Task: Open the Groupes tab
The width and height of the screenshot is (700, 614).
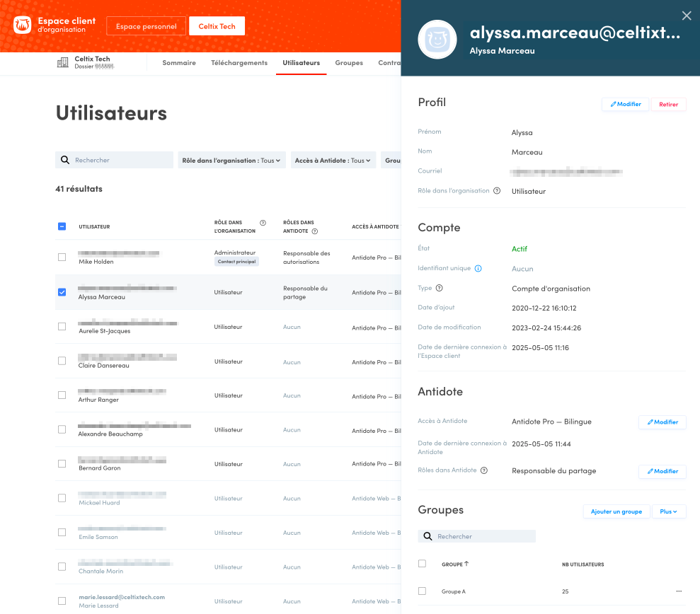Action: (x=349, y=63)
